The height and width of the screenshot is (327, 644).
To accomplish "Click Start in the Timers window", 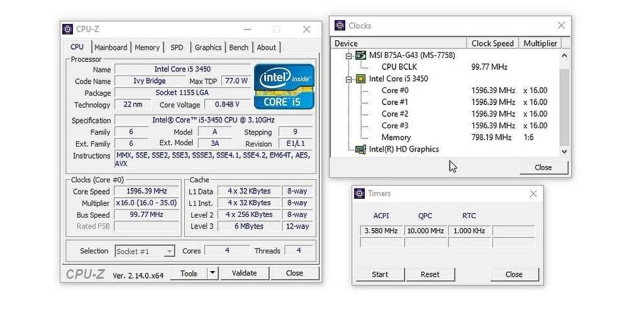I will point(380,274).
